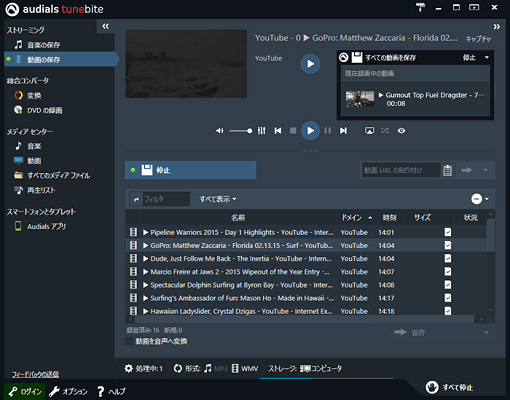This screenshot has width=510, height=400.
Task: Click the film icon of the Pipeline Warriors row
Action: click(133, 232)
